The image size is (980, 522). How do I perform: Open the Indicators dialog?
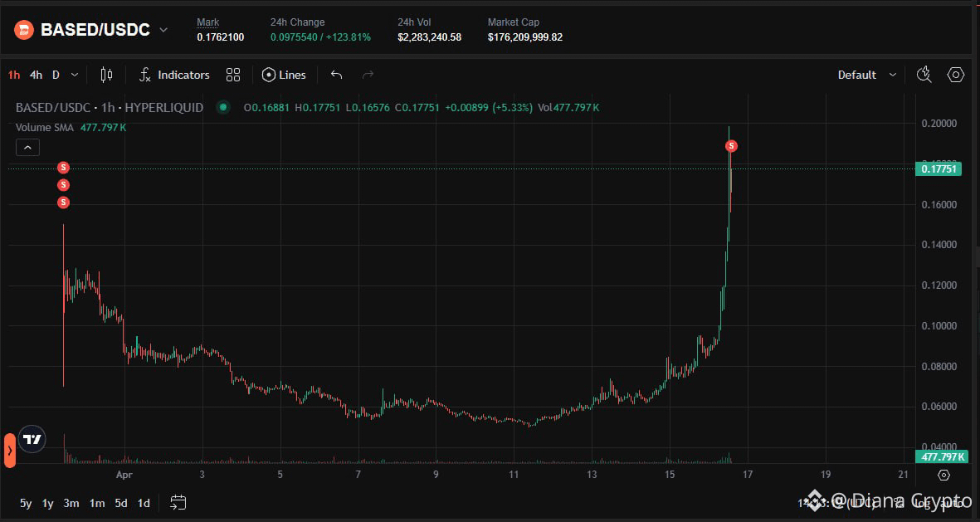click(x=173, y=75)
